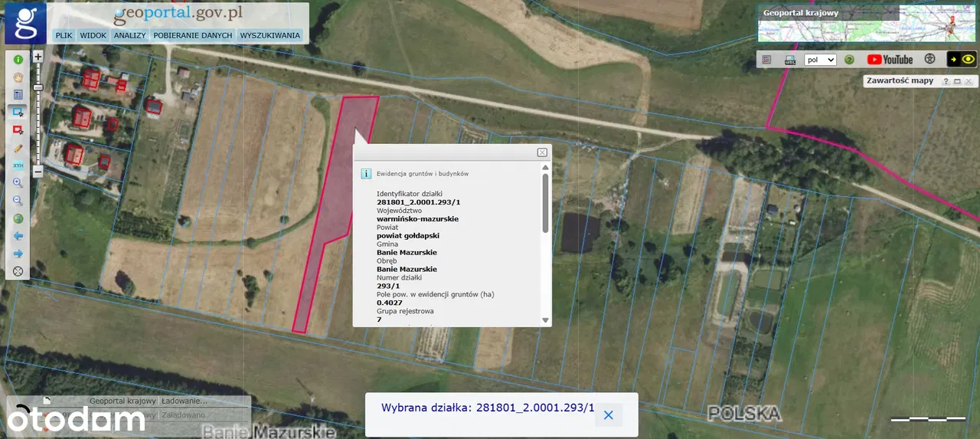Open the YouTube channel link
The image size is (980, 439).
pos(890,60)
